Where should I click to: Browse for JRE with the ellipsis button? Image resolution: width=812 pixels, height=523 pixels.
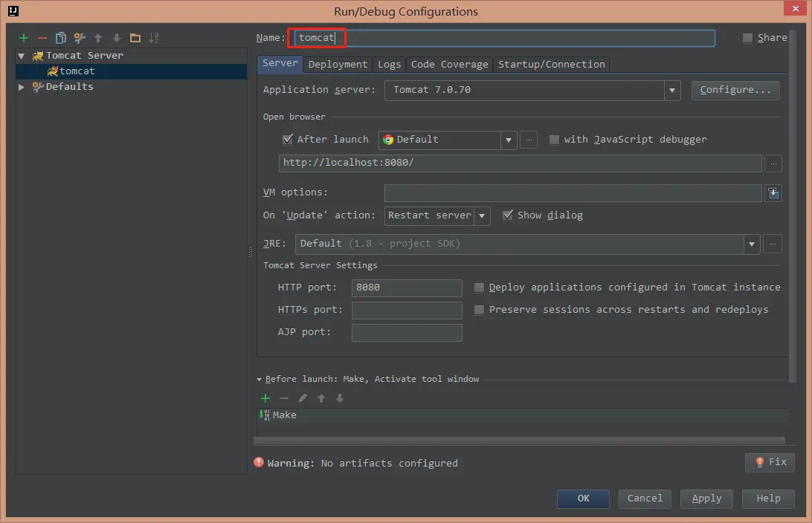click(773, 244)
